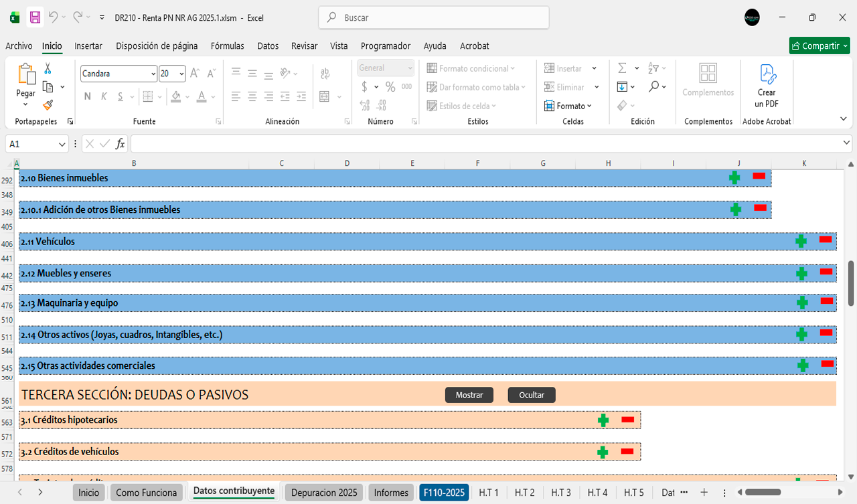
Task: Click the Cut scissors icon
Action: [48, 68]
